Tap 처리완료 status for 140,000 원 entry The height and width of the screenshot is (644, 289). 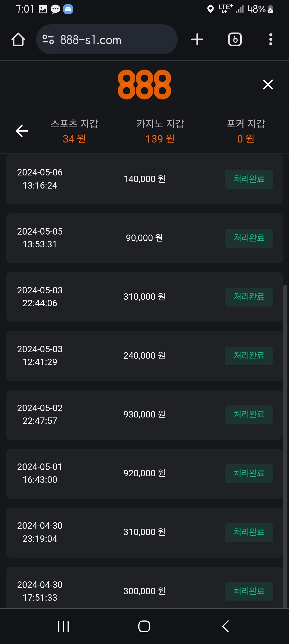click(x=249, y=179)
